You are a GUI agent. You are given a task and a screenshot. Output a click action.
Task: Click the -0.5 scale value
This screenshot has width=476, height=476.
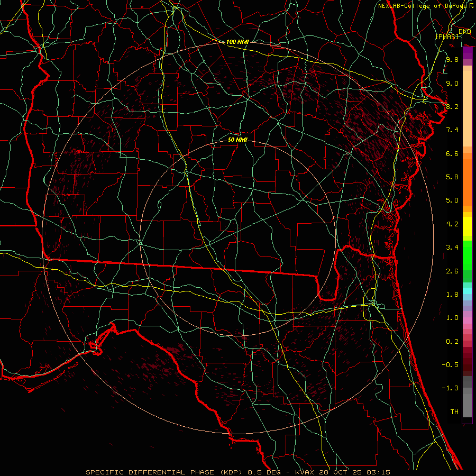tap(450, 365)
